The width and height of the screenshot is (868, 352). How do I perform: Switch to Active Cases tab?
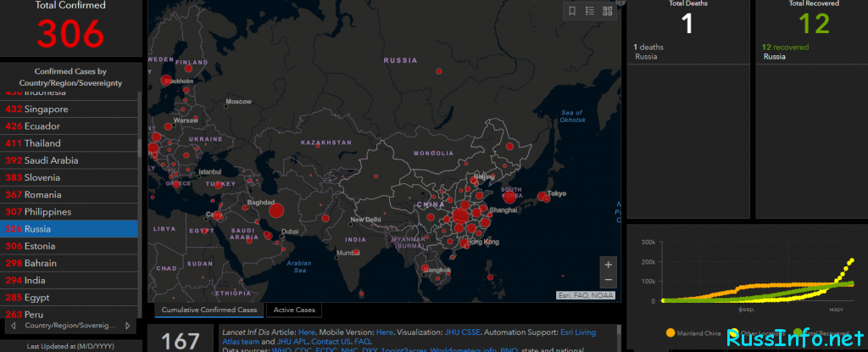point(294,310)
